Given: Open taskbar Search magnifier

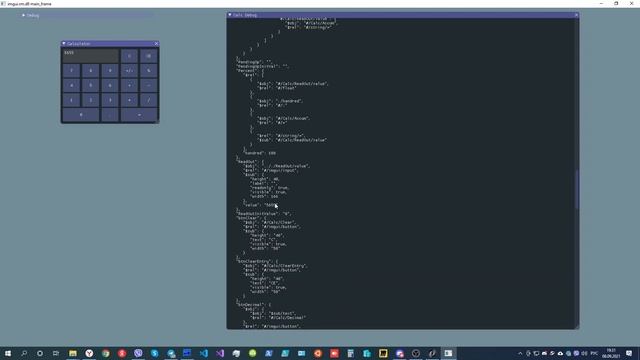Looking at the screenshot, I should pos(24,353).
